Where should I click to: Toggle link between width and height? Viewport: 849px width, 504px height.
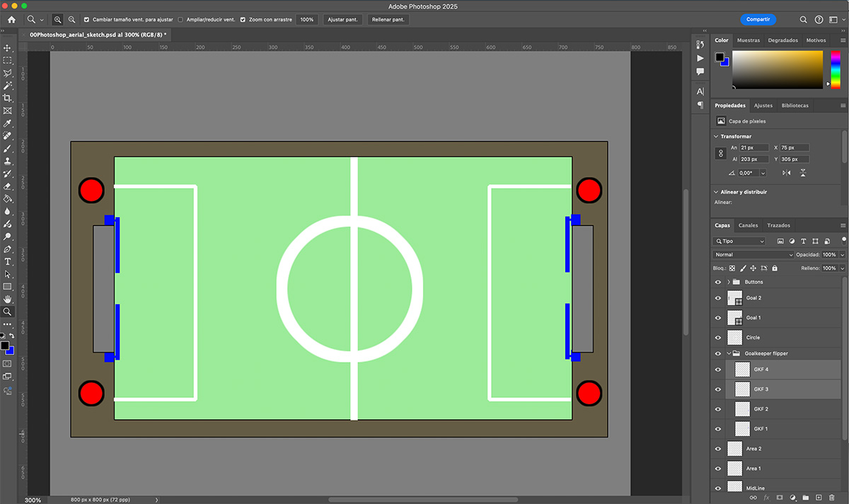click(x=721, y=153)
